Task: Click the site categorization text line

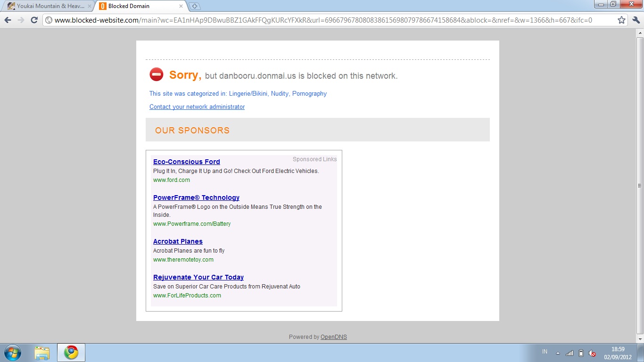Action: click(238, 94)
